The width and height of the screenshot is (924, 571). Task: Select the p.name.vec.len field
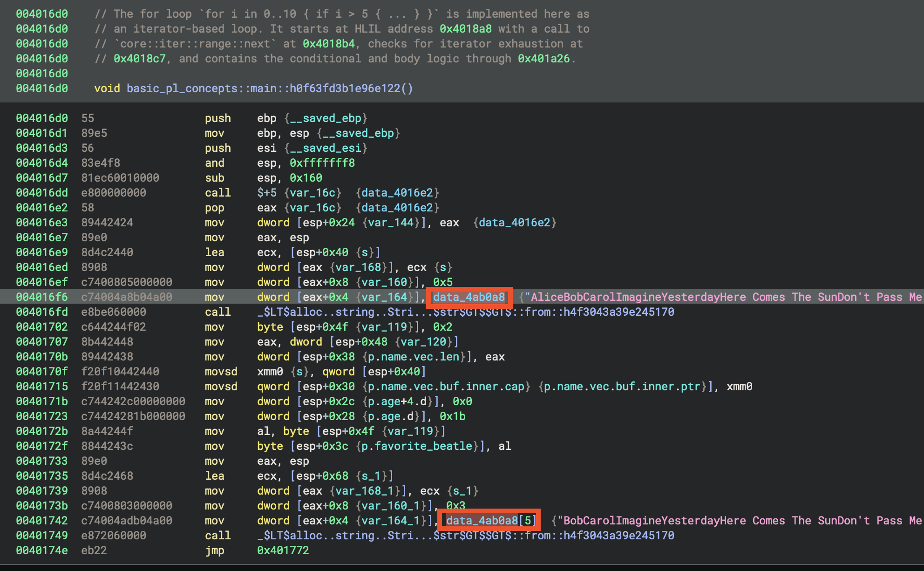point(414,357)
